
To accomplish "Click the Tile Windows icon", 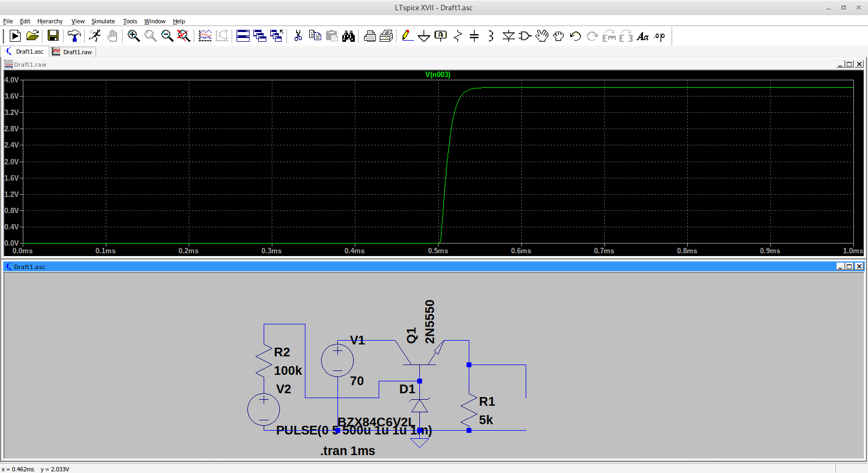I will point(243,36).
